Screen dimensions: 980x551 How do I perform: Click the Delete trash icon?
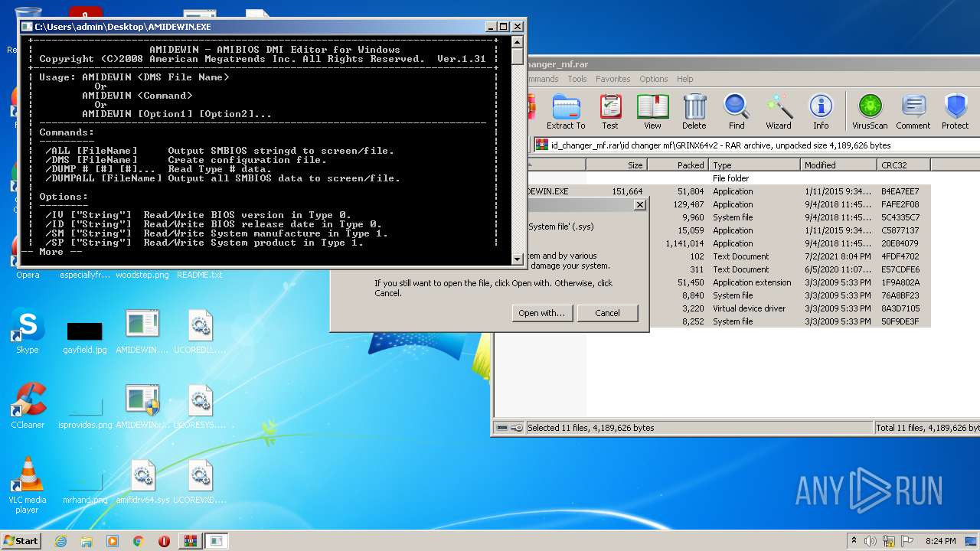coord(694,112)
